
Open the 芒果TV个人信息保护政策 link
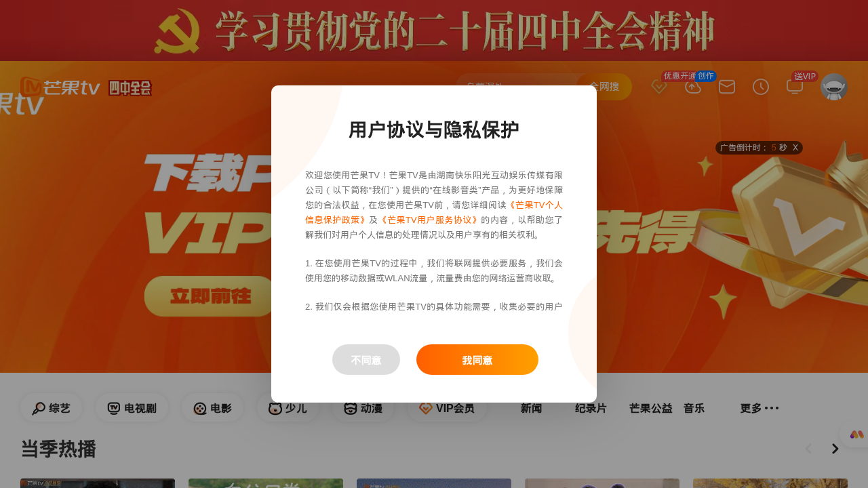click(x=434, y=212)
